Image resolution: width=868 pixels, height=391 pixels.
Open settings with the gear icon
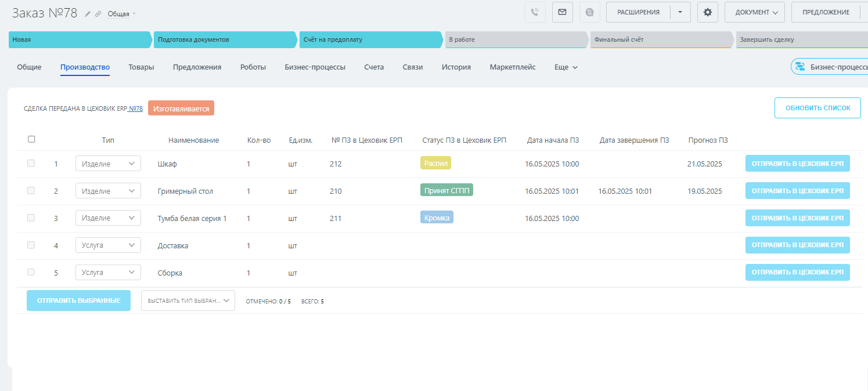coord(707,12)
